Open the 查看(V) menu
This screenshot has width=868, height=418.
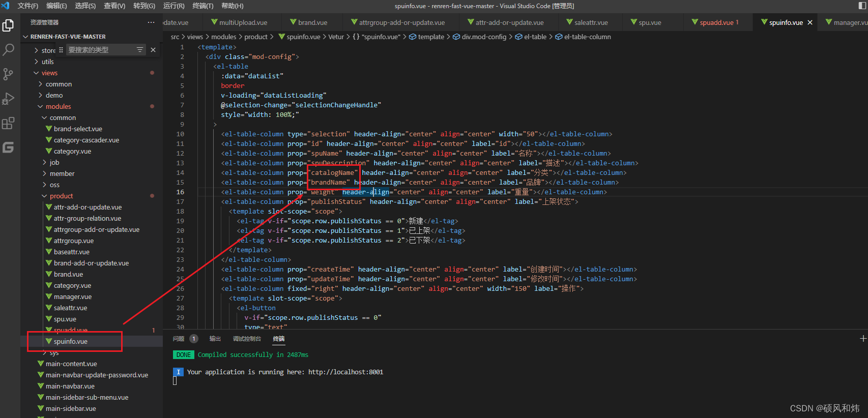(114, 6)
